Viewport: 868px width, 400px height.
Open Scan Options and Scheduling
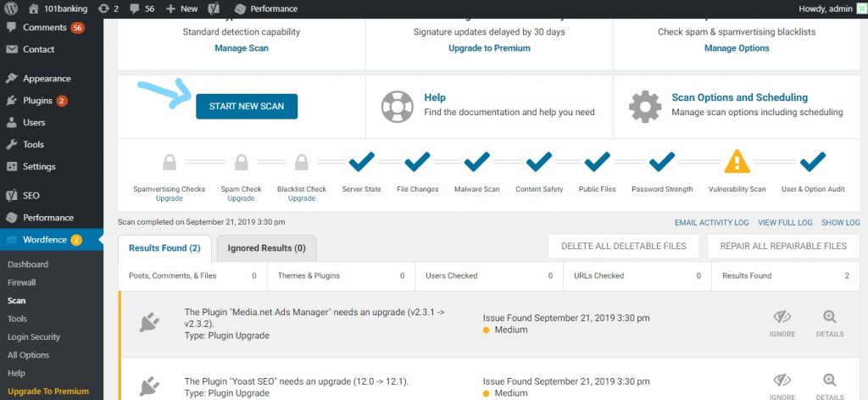pyautogui.click(x=739, y=97)
